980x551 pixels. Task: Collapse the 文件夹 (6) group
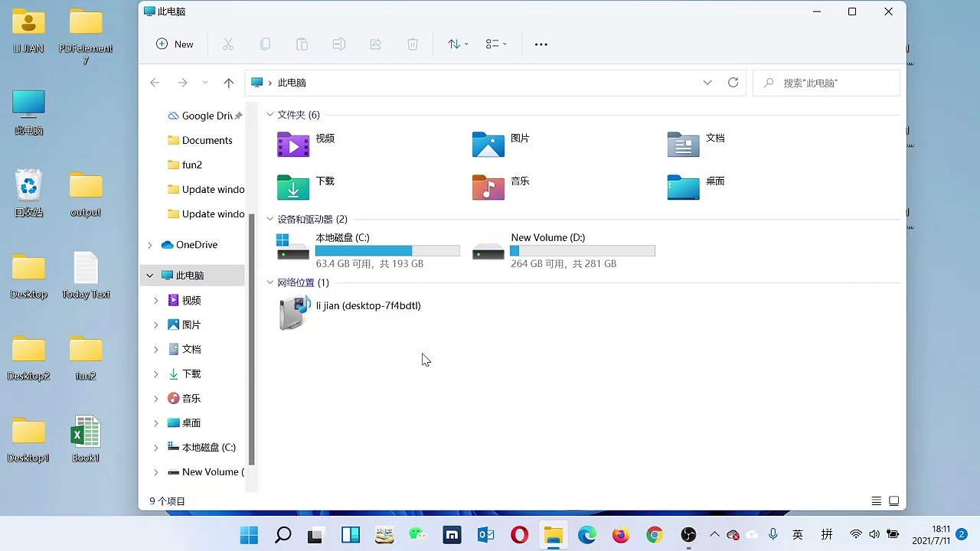(x=269, y=115)
